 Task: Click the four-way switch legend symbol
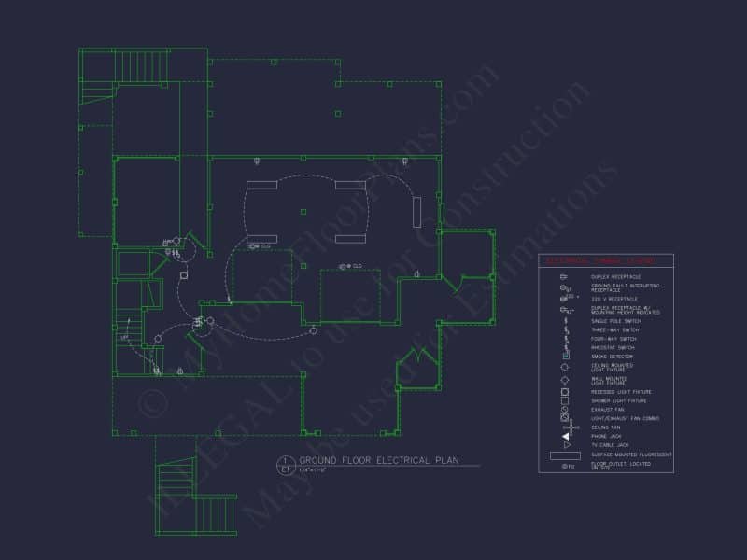(x=567, y=339)
